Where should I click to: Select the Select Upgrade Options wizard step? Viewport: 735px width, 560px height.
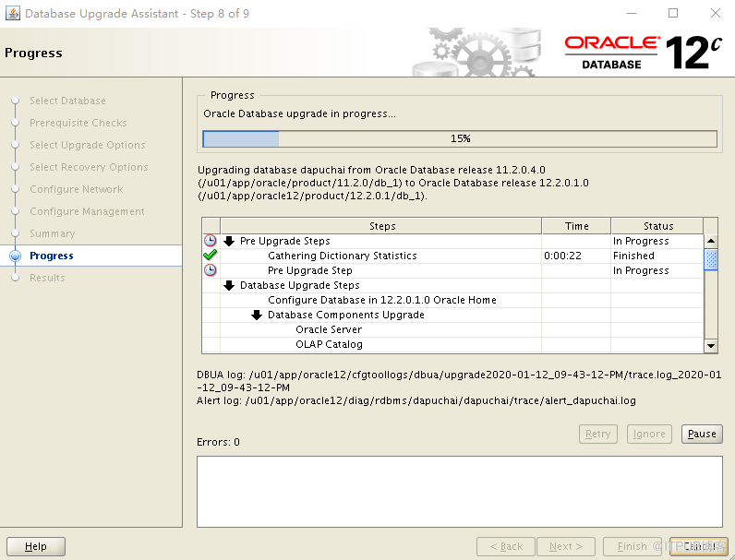tap(88, 145)
